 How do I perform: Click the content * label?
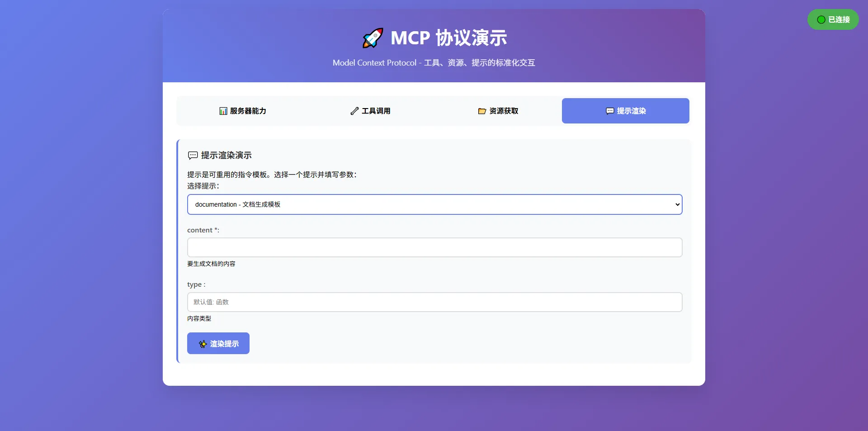(x=203, y=230)
